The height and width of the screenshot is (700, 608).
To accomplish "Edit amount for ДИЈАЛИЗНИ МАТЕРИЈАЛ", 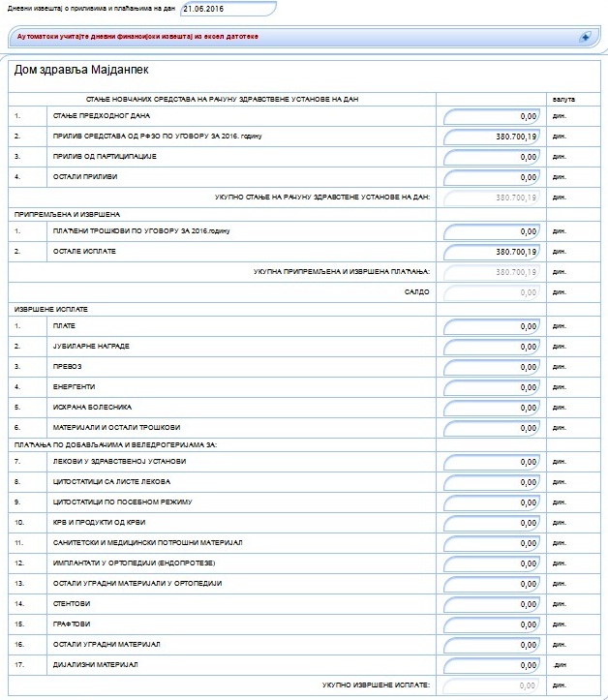I will click(x=492, y=665).
